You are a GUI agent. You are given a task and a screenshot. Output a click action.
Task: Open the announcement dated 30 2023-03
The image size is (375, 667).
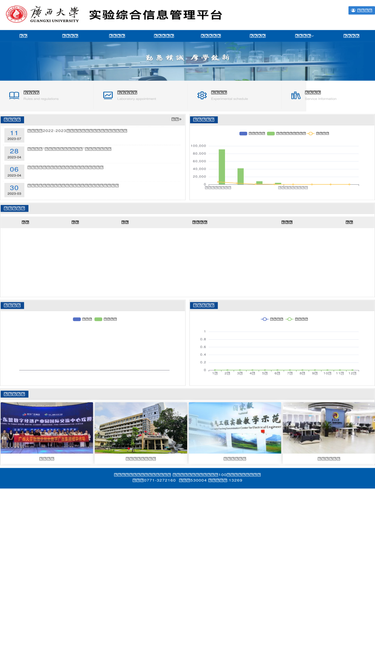[x=73, y=185]
